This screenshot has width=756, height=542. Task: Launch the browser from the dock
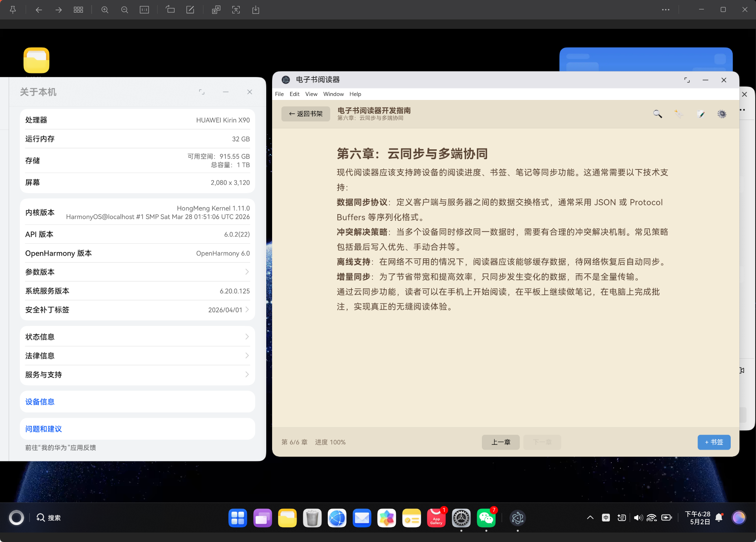point(337,518)
